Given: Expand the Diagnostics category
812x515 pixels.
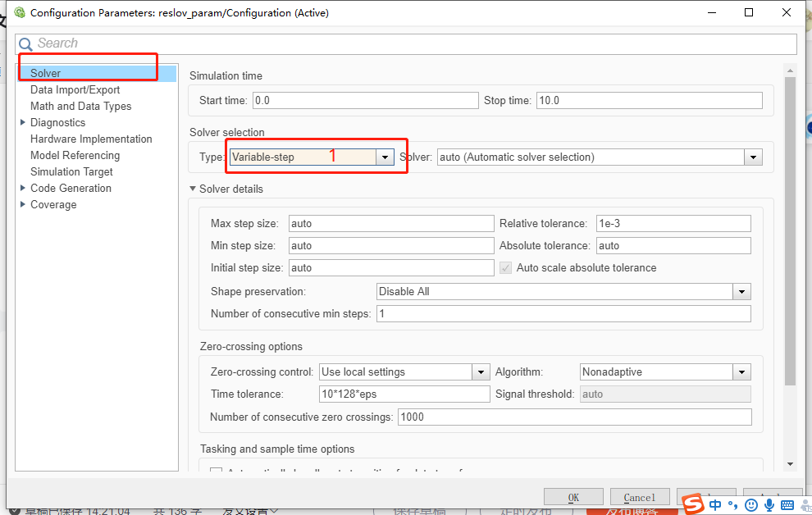Looking at the screenshot, I should (x=25, y=122).
